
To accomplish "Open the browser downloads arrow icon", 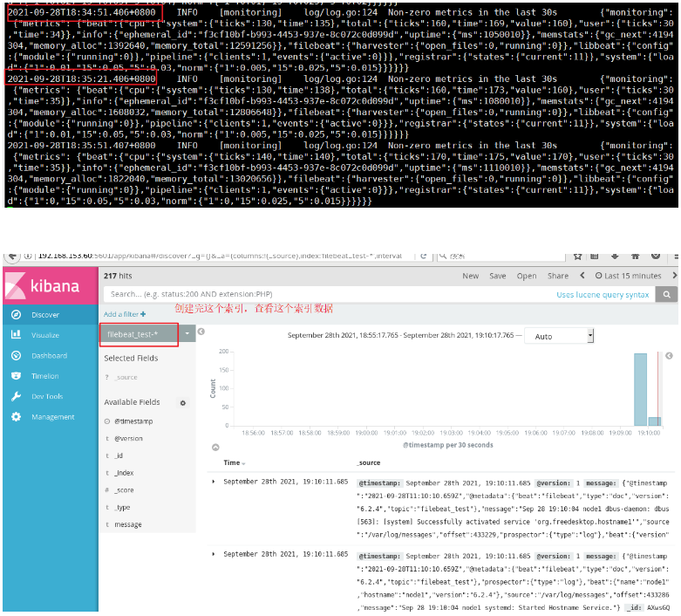I will 615,256.
